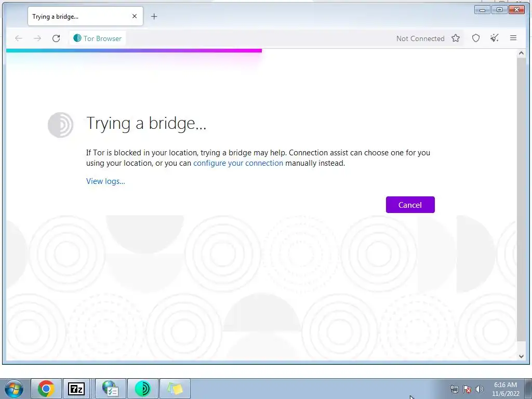Screen dimensions: 532x399
Task: Open the 'configure your connection' link
Action: click(238, 163)
